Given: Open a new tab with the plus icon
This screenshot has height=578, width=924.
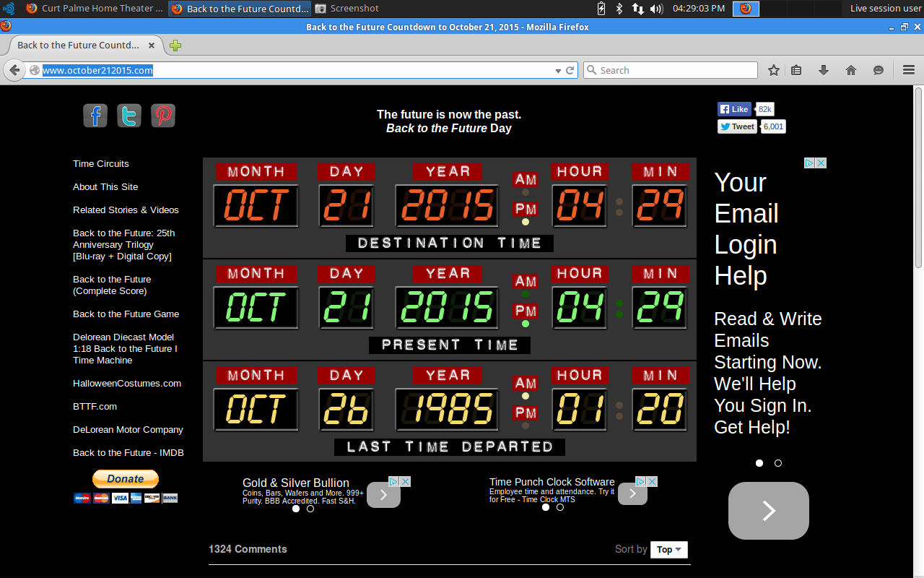Looking at the screenshot, I should click(175, 46).
